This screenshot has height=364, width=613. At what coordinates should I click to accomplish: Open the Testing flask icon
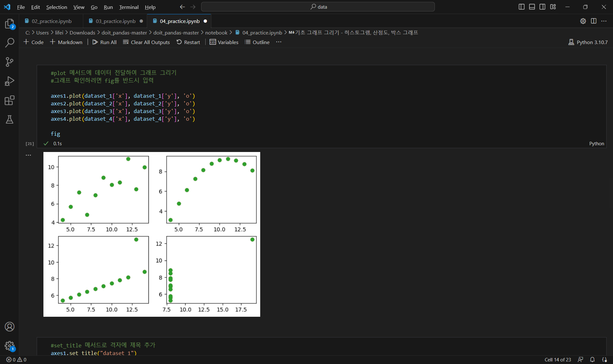pos(10,119)
